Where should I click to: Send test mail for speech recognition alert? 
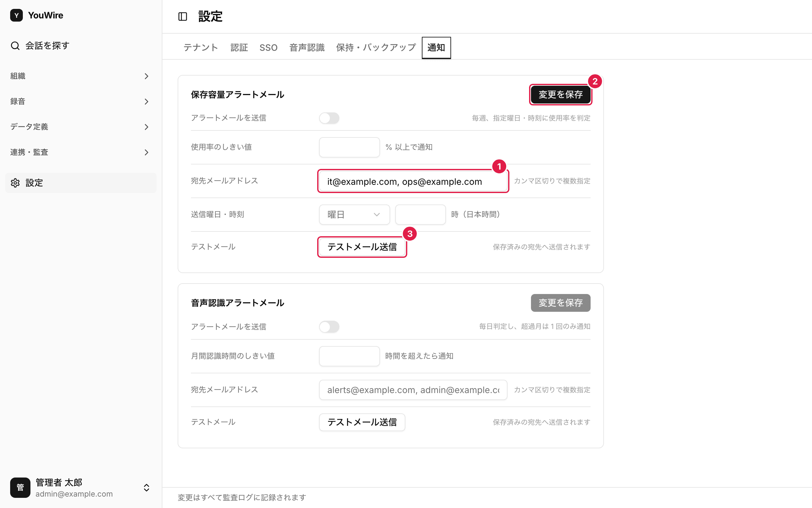click(x=362, y=422)
